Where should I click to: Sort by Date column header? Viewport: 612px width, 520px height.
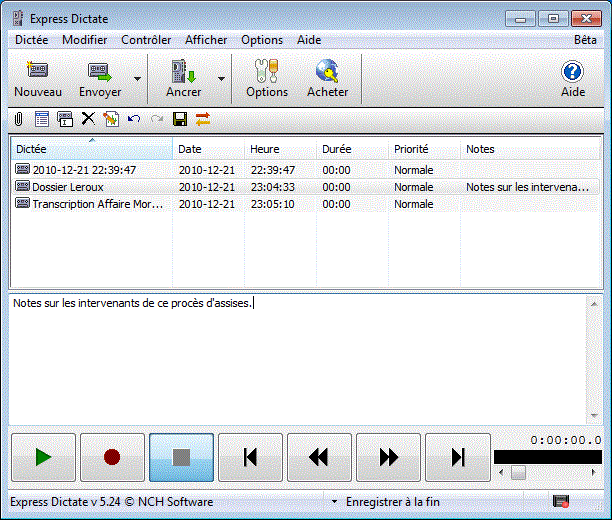point(208,149)
